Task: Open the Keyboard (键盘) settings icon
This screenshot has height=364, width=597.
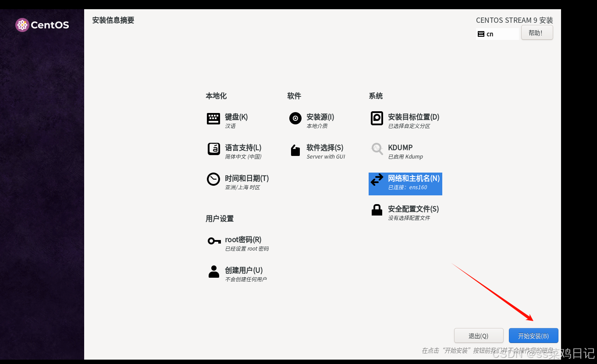Action: pos(213,118)
